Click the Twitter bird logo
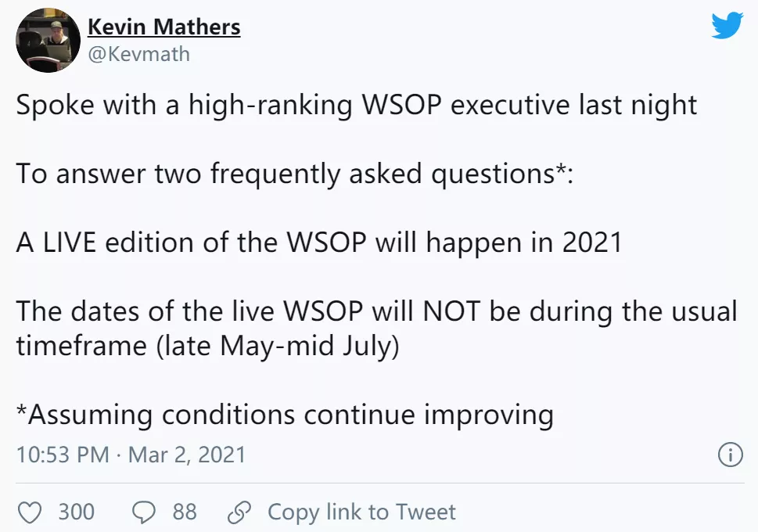 click(x=727, y=25)
